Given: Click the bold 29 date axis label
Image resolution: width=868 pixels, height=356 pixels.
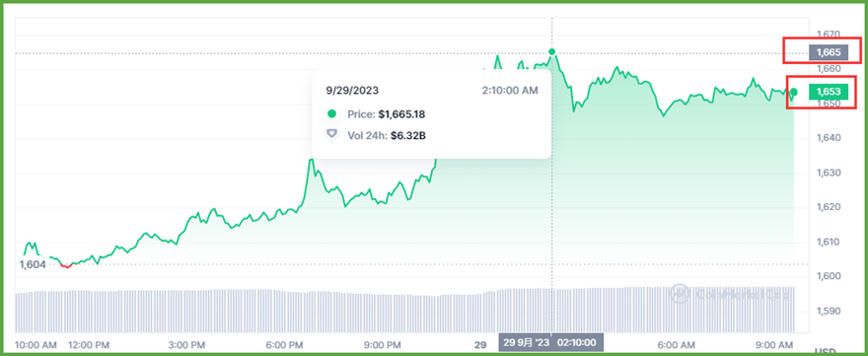Looking at the screenshot, I should (x=480, y=344).
